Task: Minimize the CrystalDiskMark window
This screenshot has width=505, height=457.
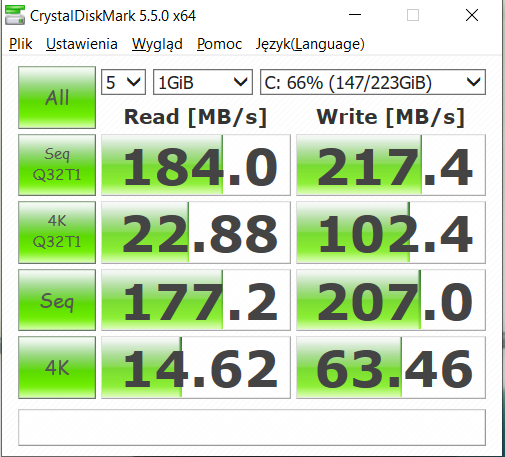Action: point(355,15)
